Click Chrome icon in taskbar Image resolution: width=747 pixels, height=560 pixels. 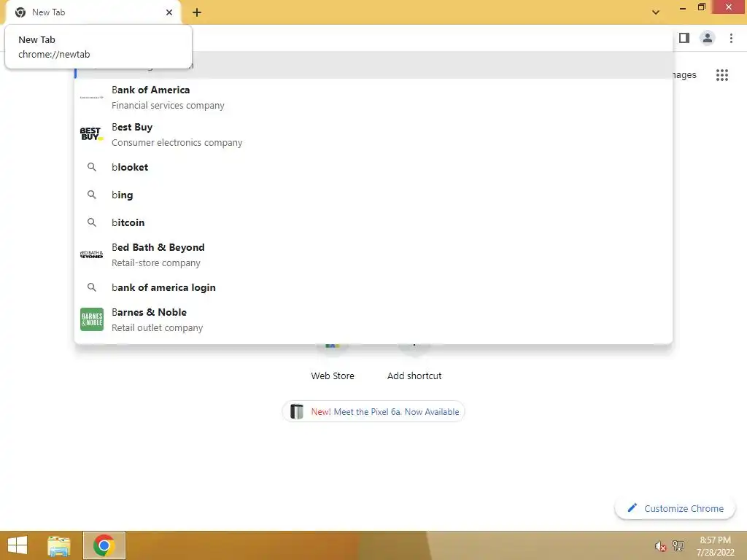pyautogui.click(x=104, y=545)
